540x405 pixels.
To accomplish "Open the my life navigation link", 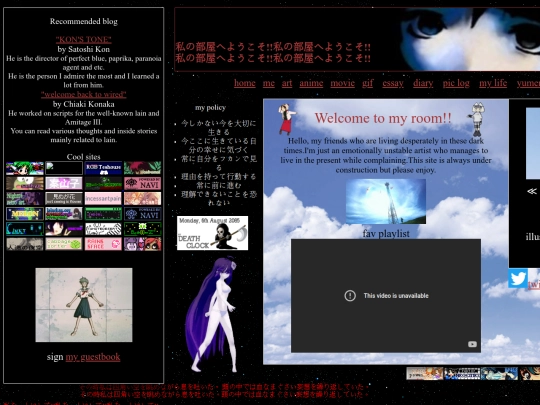I will [493, 83].
